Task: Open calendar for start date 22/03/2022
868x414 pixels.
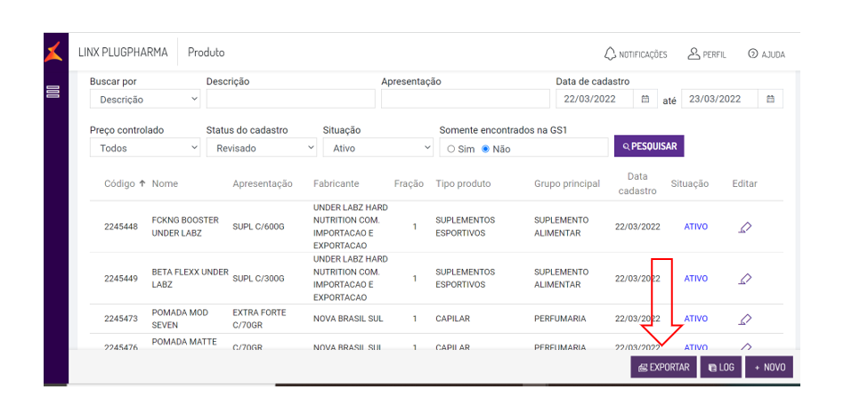Action: (645, 99)
